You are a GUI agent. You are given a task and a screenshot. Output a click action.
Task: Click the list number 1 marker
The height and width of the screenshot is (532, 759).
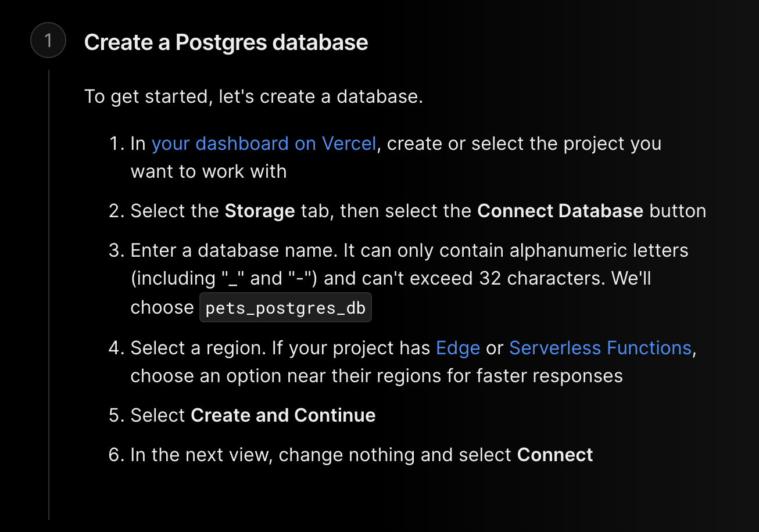(x=117, y=143)
